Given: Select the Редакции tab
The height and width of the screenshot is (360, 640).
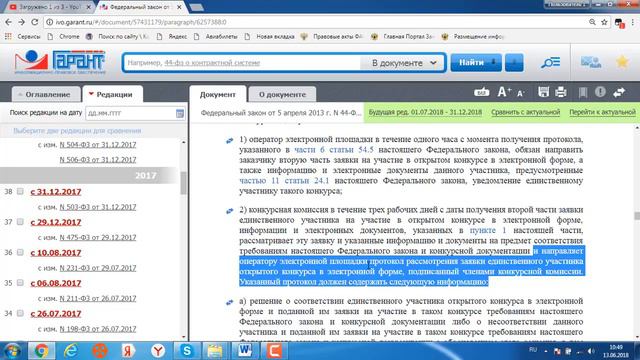Looking at the screenshot, I should coord(112,94).
